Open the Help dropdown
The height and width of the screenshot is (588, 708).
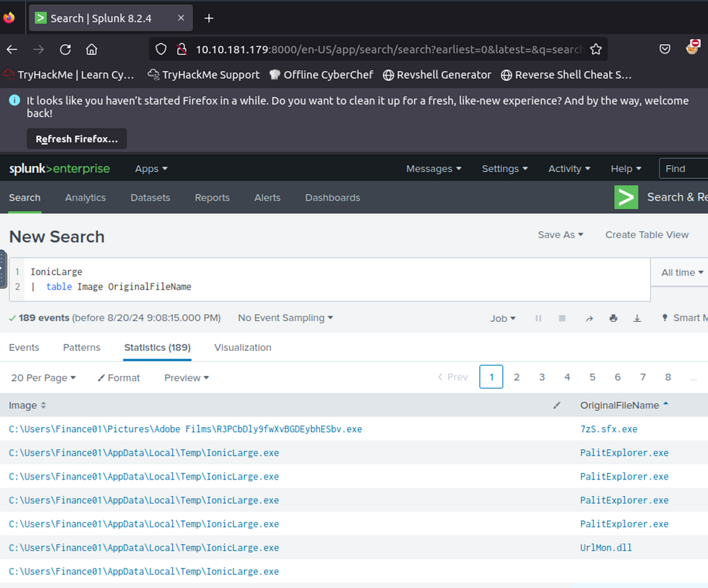626,169
